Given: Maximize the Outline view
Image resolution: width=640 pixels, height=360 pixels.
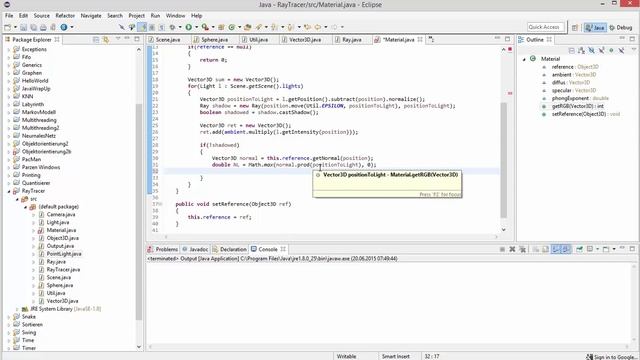Looking at the screenshot, I should point(632,39).
